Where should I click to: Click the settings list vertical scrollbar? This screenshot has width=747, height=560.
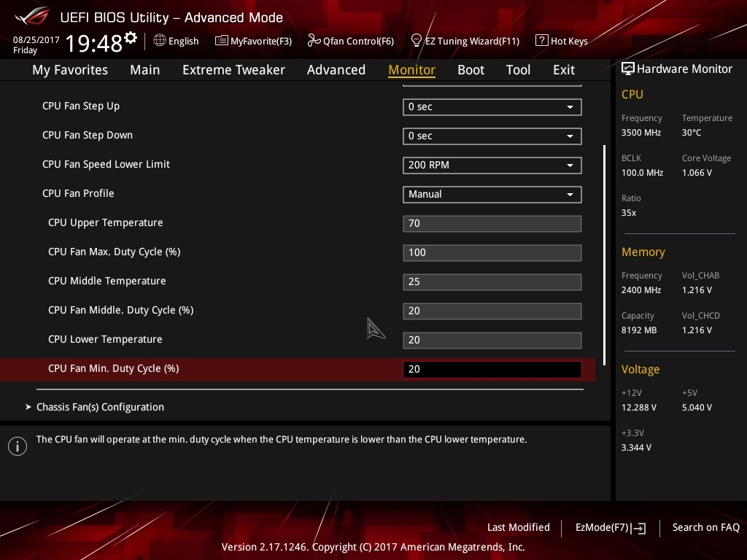604,255
